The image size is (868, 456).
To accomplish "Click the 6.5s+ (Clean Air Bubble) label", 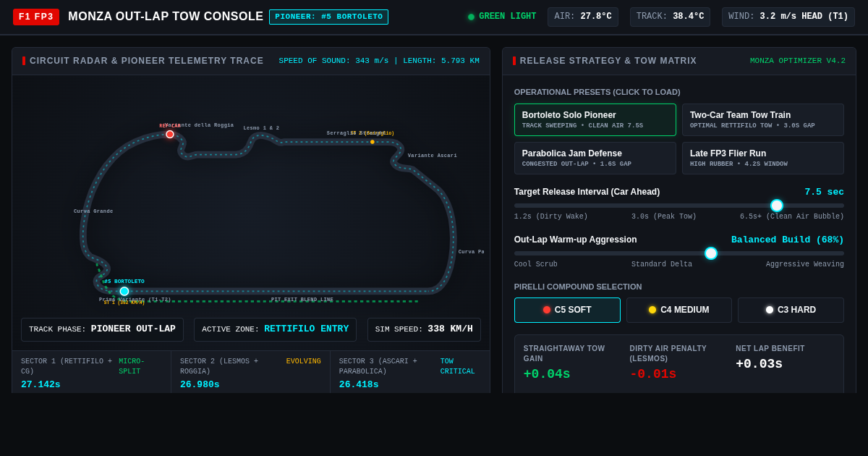I will coord(792,217).
